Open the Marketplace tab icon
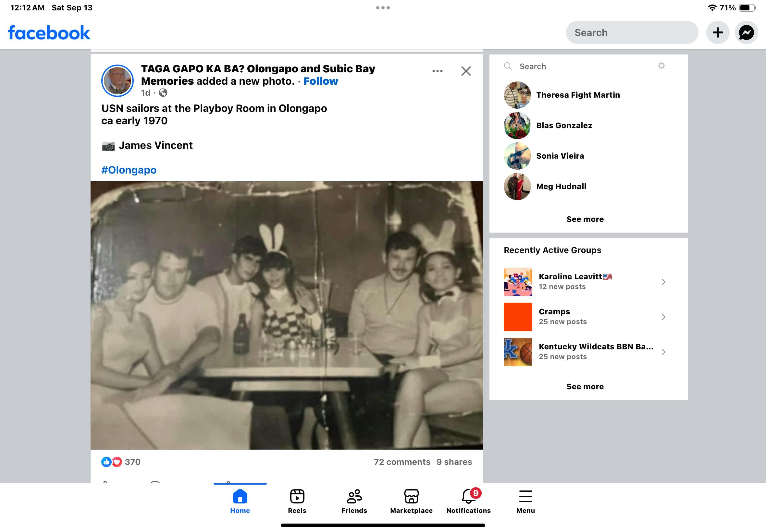The width and height of the screenshot is (766, 532). coord(411,497)
